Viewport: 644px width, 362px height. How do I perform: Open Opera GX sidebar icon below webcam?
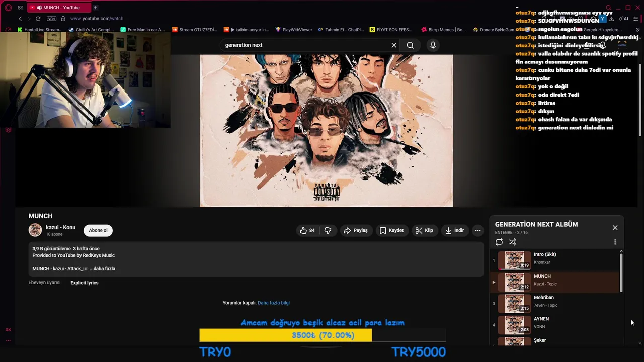(8, 130)
